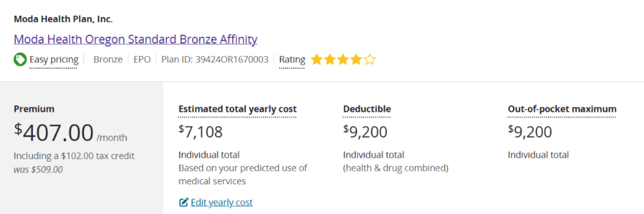
Task: Open Out-of-pocket maximum term definition
Action: click(x=562, y=109)
